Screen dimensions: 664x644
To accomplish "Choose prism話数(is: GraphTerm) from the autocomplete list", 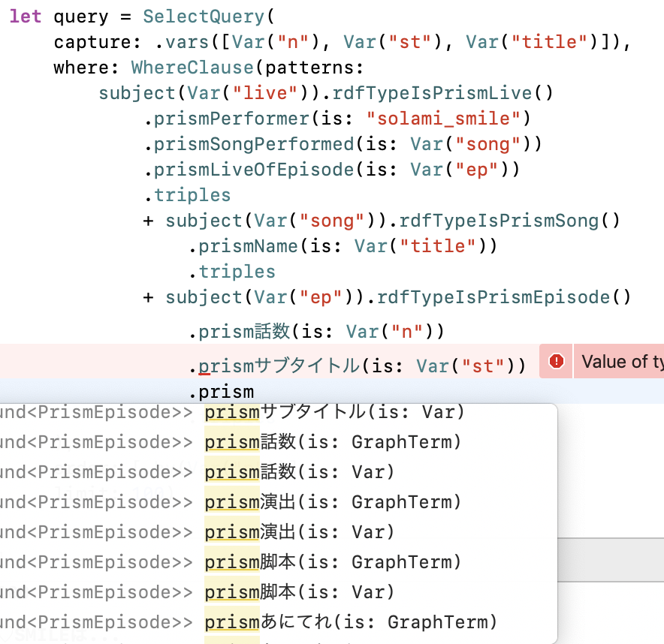I will 333,442.
